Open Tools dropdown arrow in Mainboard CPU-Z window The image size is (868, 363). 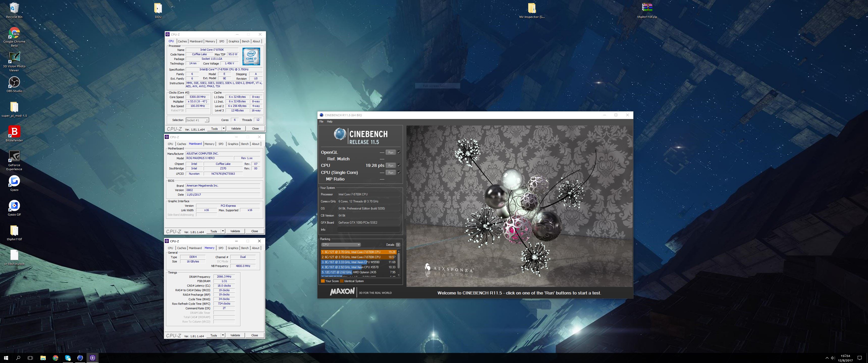[223, 231]
